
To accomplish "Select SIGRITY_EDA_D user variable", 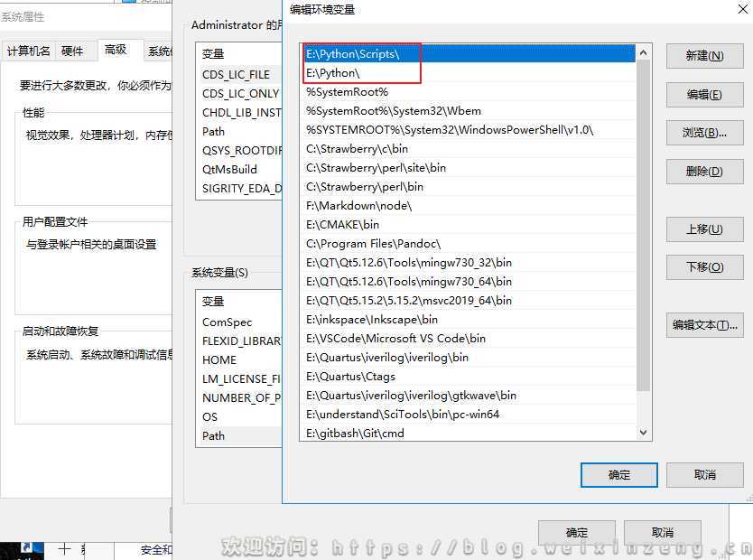I will (x=239, y=188).
